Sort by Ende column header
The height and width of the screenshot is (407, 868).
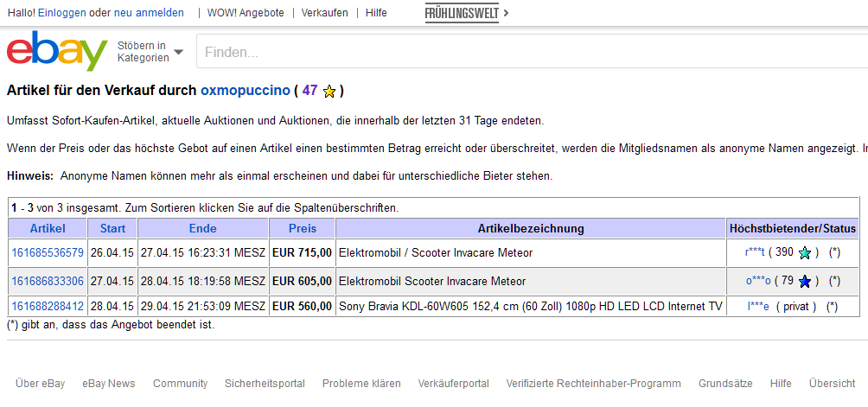point(203,228)
